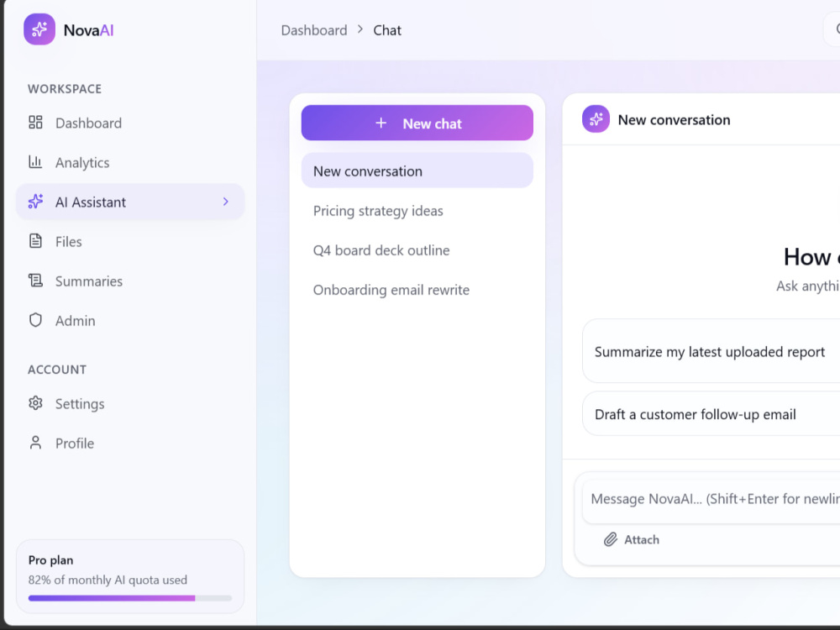840x630 pixels.
Task: Open the Admin section
Action: click(130, 320)
